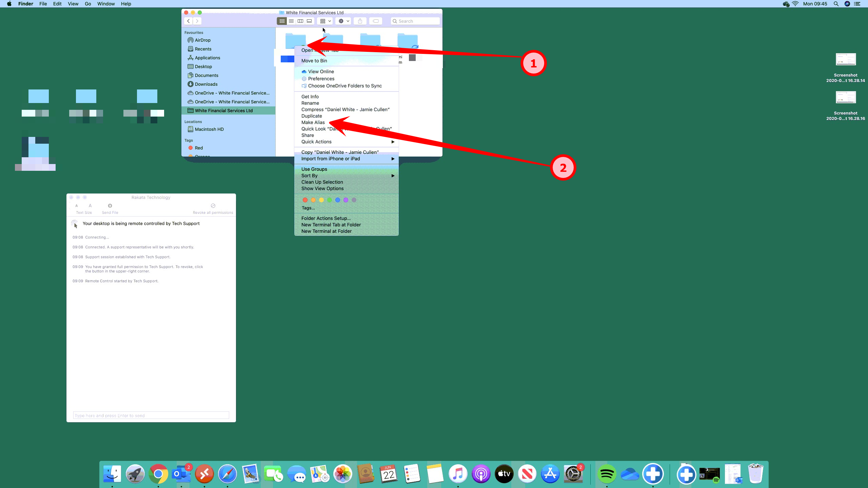Click Macintosh HD under Locations
The width and height of the screenshot is (868, 488).
click(x=209, y=129)
